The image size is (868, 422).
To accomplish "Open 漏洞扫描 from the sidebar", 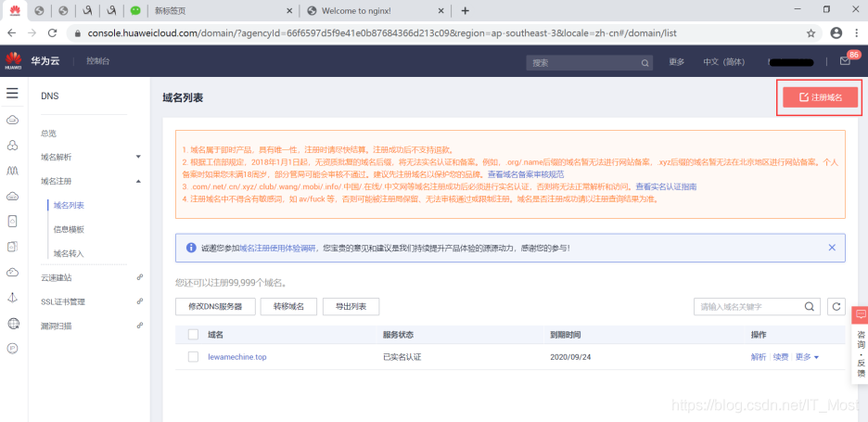I will [x=57, y=326].
